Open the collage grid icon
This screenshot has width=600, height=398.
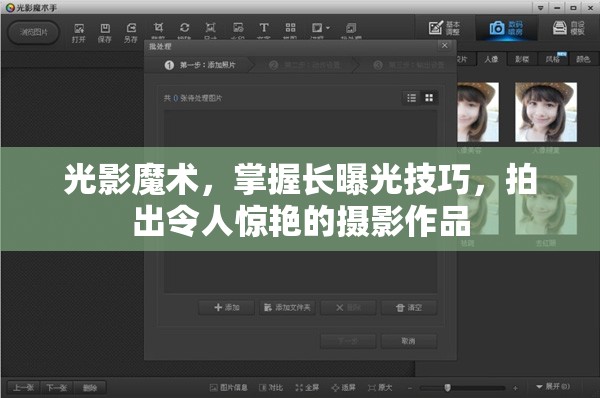tap(290, 28)
